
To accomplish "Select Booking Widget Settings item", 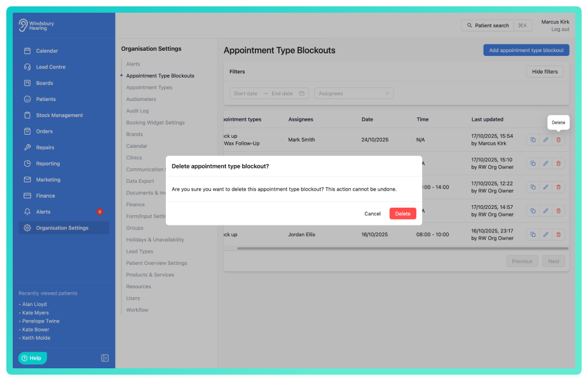I will [155, 123].
